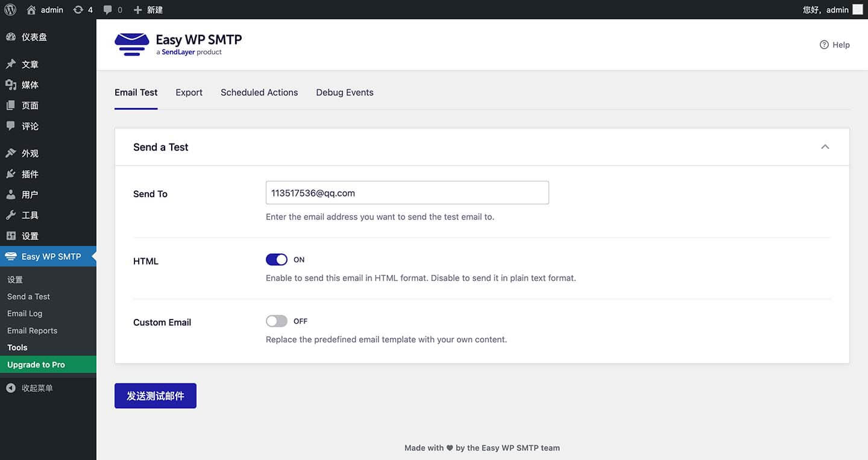Click the 工具 wrench icon
868x460 pixels.
[x=10, y=215]
